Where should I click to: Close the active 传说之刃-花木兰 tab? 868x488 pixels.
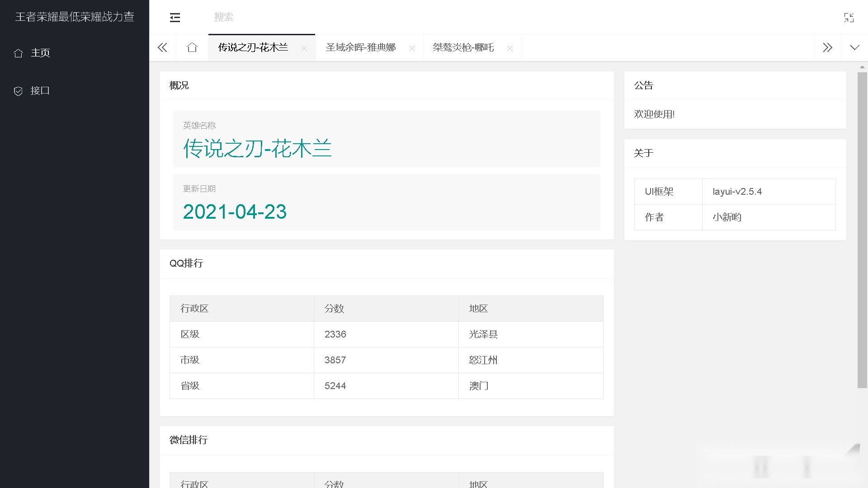(305, 48)
